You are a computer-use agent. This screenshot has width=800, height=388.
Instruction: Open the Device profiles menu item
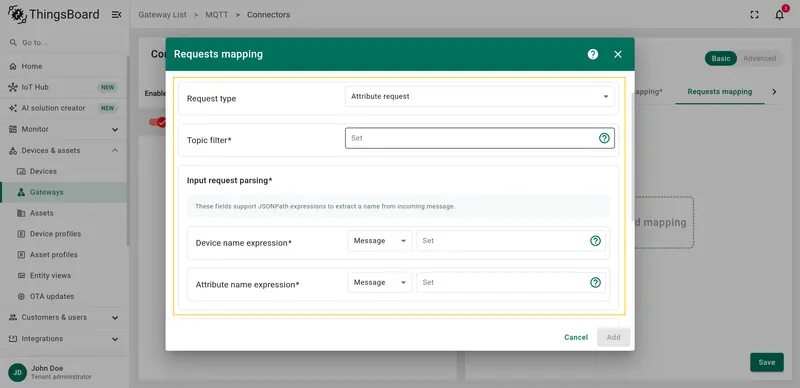pyautogui.click(x=63, y=234)
